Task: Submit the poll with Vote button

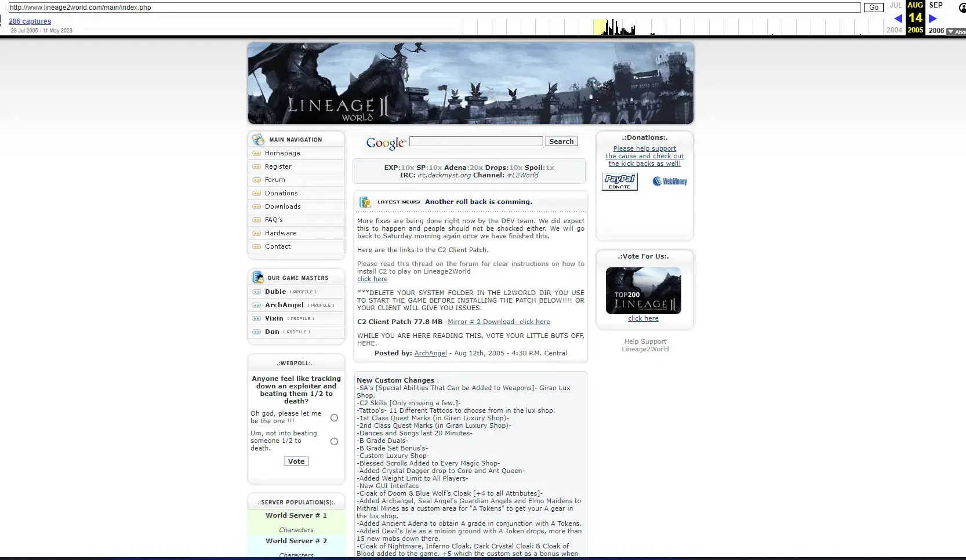Action: [296, 461]
